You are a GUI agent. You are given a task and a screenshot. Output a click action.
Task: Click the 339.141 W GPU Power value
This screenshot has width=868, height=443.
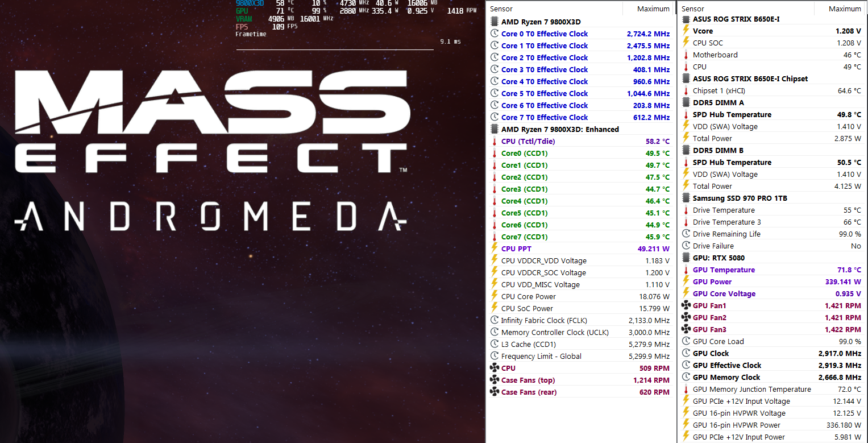tap(843, 281)
